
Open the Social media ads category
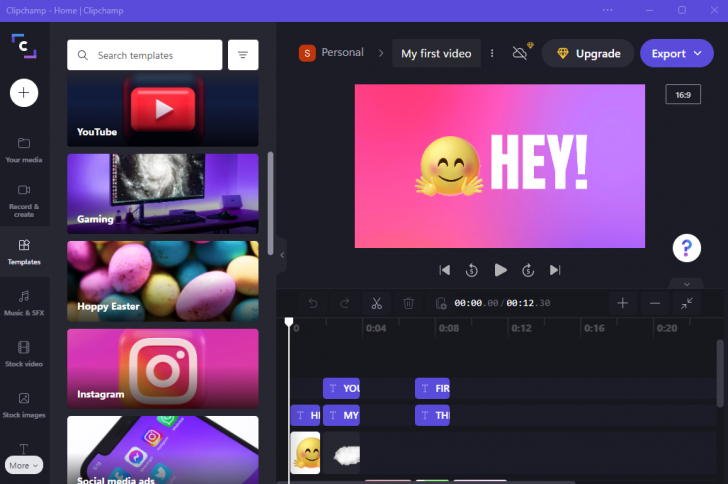click(162, 450)
